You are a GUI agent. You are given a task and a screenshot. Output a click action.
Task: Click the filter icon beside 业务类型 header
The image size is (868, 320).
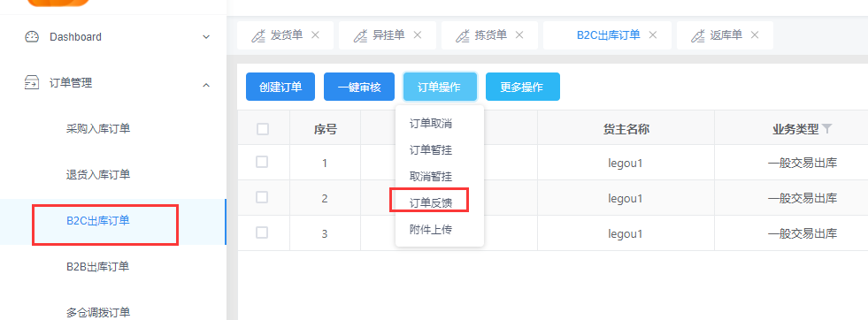[x=827, y=129]
